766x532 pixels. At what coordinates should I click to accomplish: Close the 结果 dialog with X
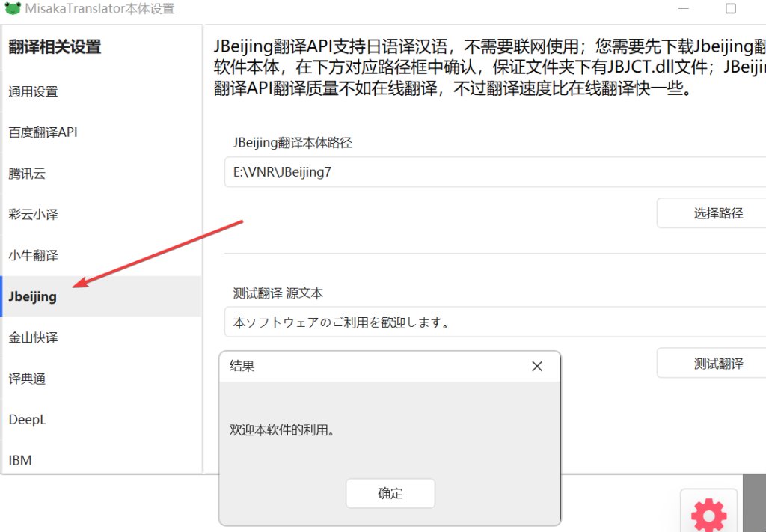tap(536, 366)
